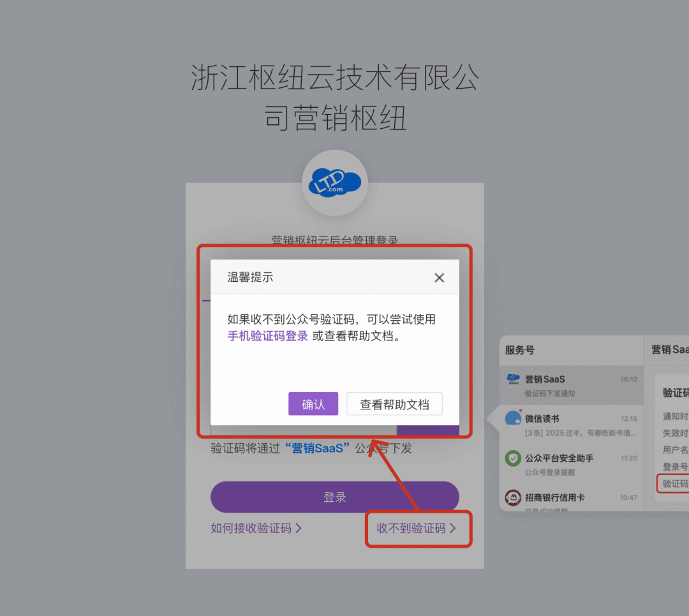
Task: Select 营销SaaS row in 服务号 list
Action: coord(571,385)
